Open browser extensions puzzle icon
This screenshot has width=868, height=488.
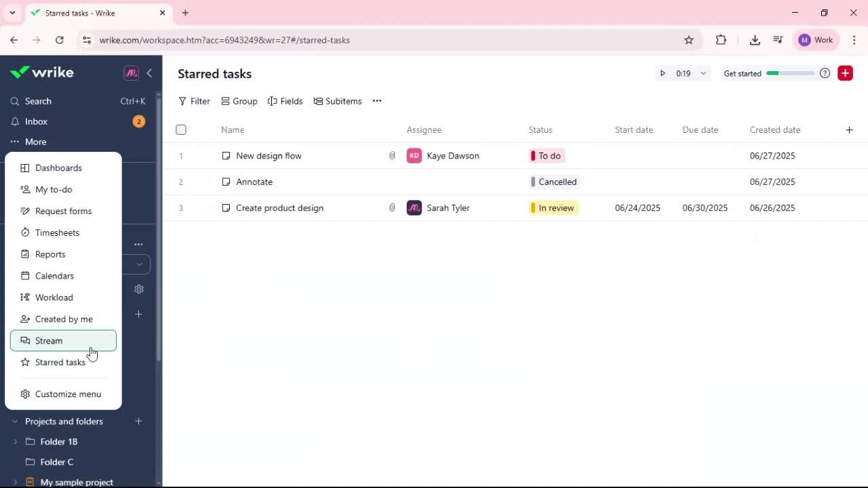[721, 40]
